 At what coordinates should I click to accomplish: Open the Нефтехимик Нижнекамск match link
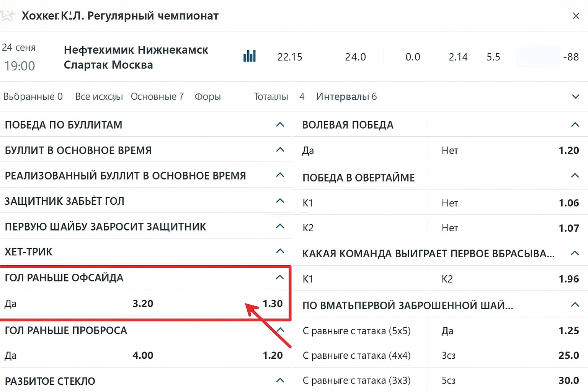136,50
